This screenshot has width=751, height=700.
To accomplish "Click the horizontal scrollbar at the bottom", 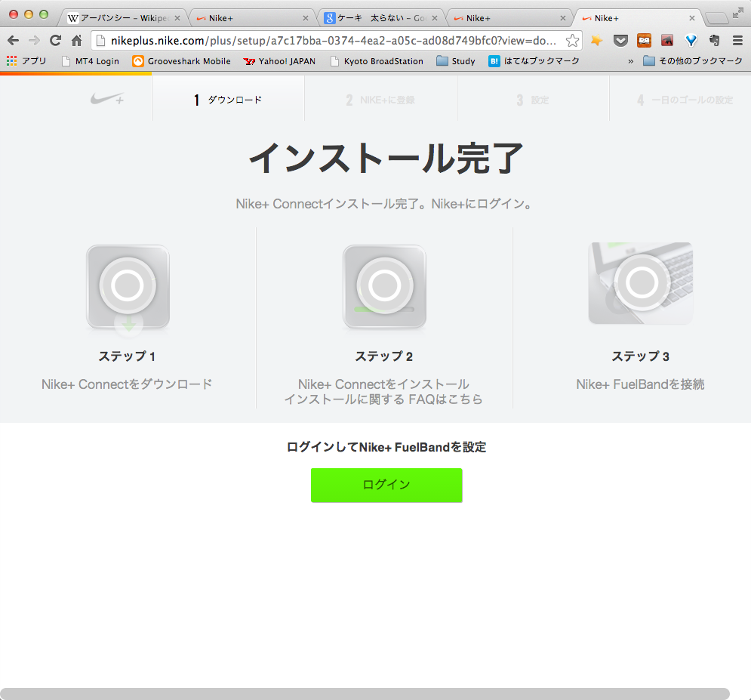I will (x=365, y=694).
